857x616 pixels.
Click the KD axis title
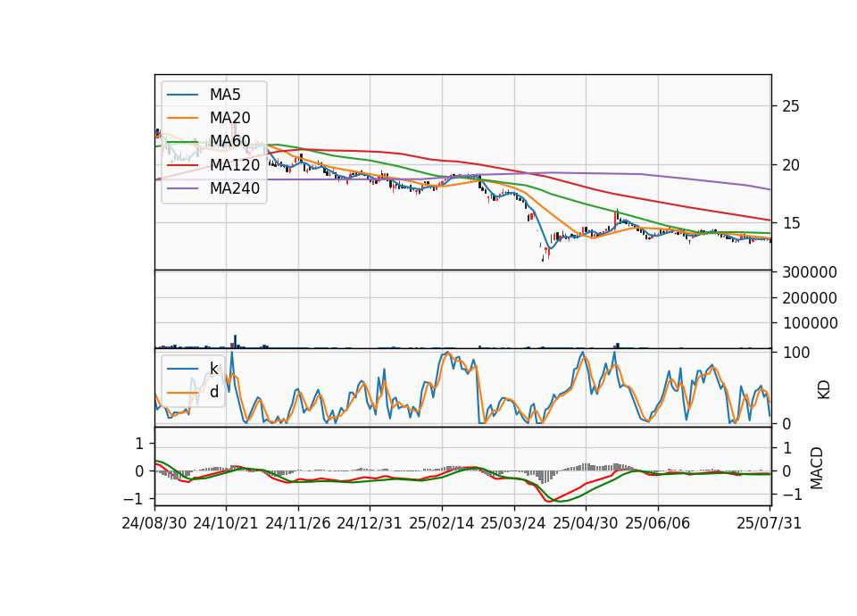(824, 390)
